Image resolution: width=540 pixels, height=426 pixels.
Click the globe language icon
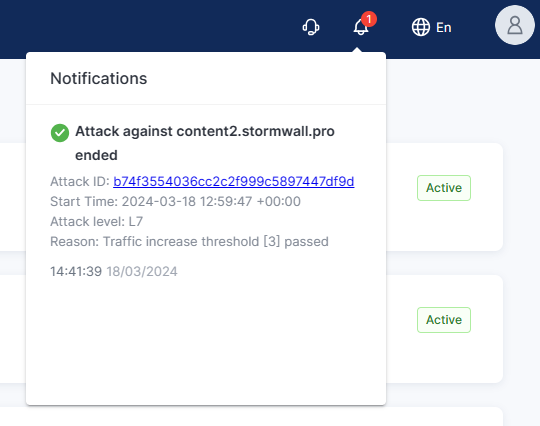(x=420, y=27)
